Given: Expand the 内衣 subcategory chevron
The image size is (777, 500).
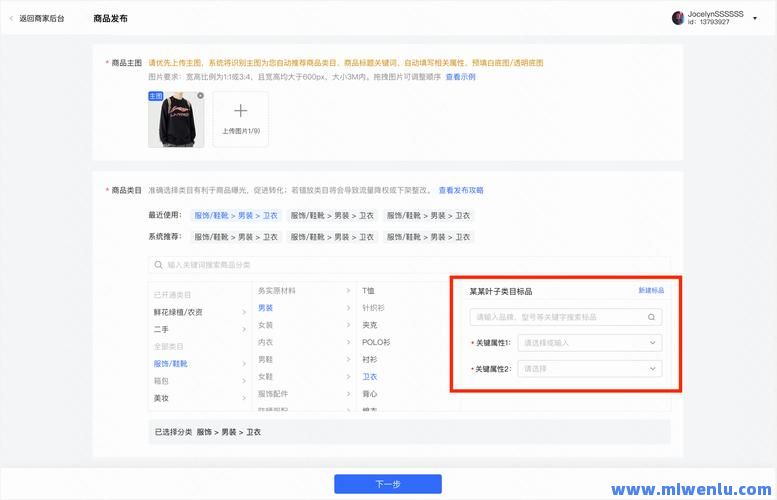Looking at the screenshot, I should (348, 342).
